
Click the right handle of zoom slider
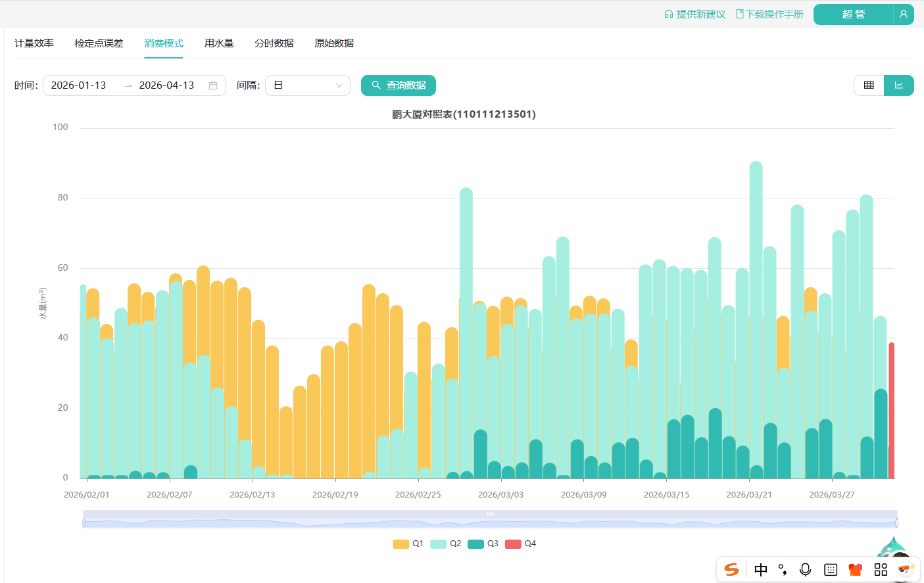pos(897,523)
